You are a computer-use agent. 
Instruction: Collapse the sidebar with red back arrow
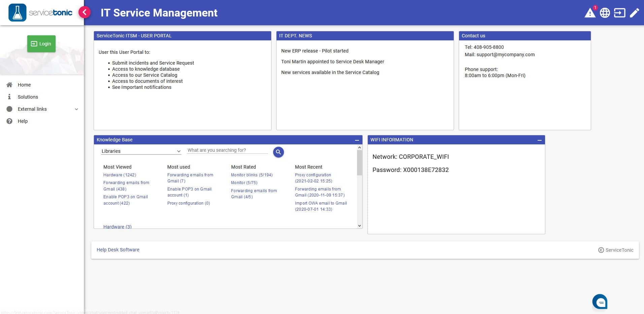[85, 12]
